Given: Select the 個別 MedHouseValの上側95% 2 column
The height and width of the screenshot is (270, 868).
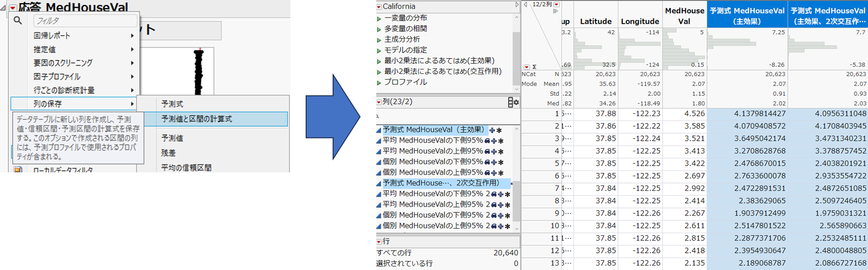Looking at the screenshot, I should click(x=436, y=226).
